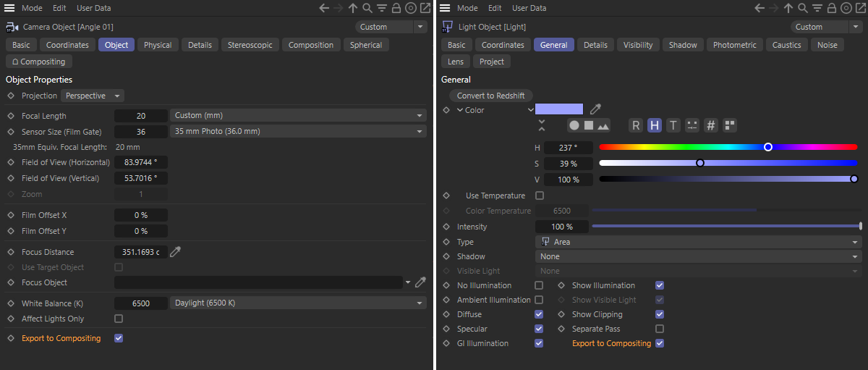Select color spectrum square mode icon
Screen dimensions: 868x370
tap(588, 125)
